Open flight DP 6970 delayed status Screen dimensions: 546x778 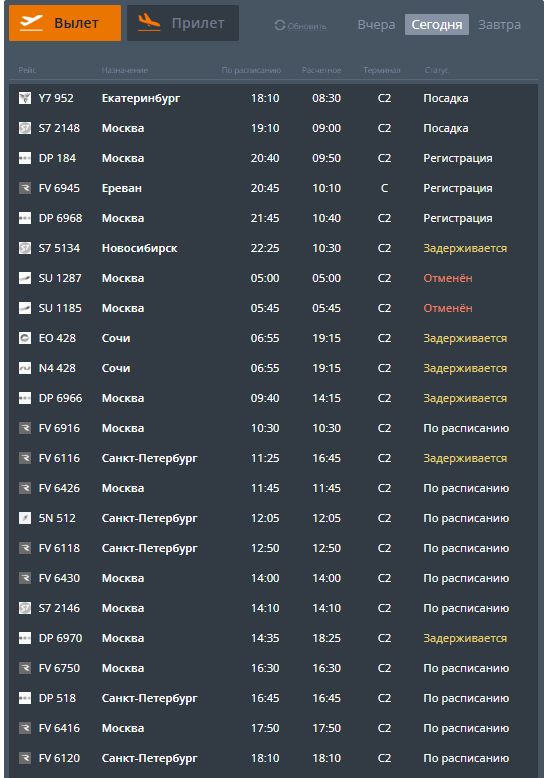[x=465, y=638]
